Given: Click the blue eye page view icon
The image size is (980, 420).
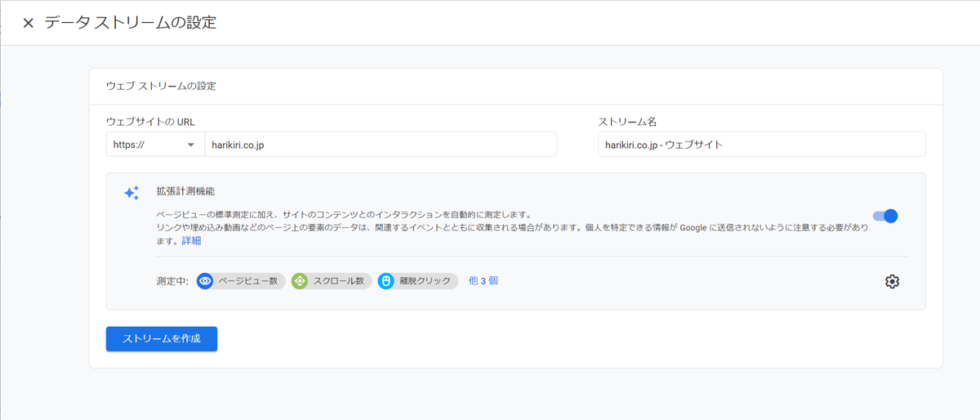Looking at the screenshot, I should pos(205,281).
